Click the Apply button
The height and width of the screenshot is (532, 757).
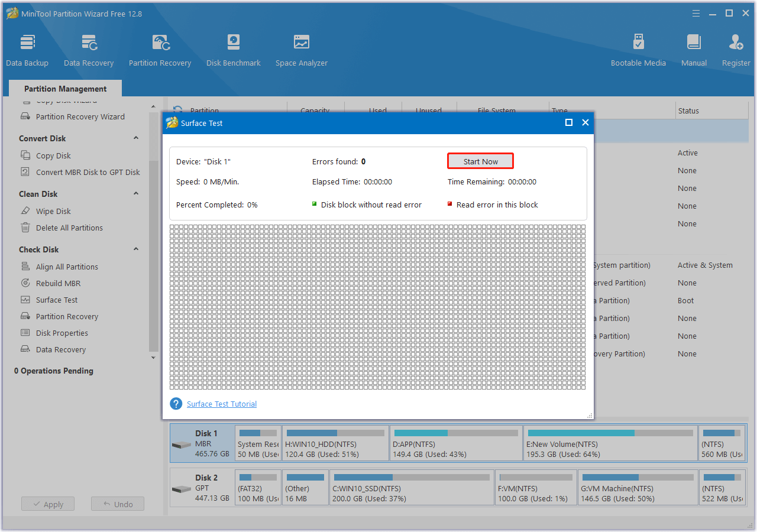[48, 504]
